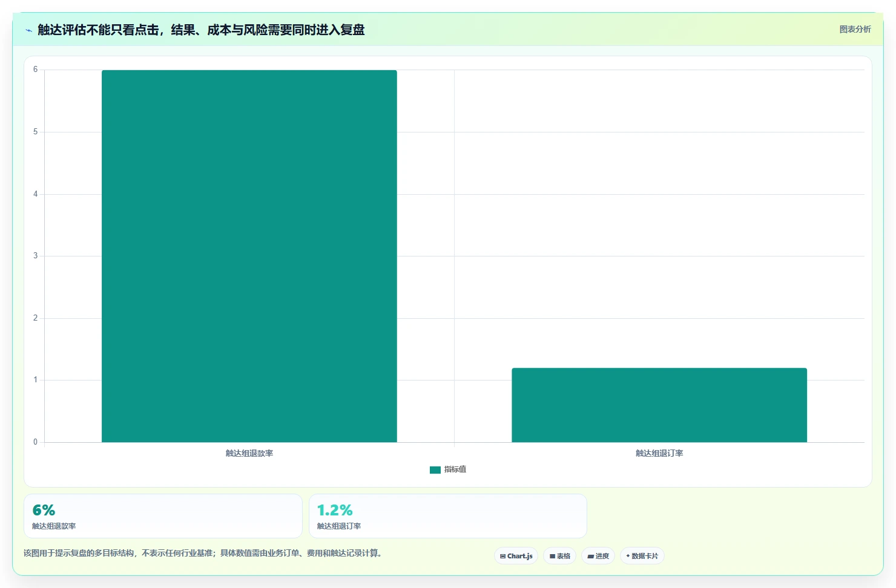The image size is (896, 588).
Task: Click the 触达组退款率 bar in the chart
Action: point(249,256)
